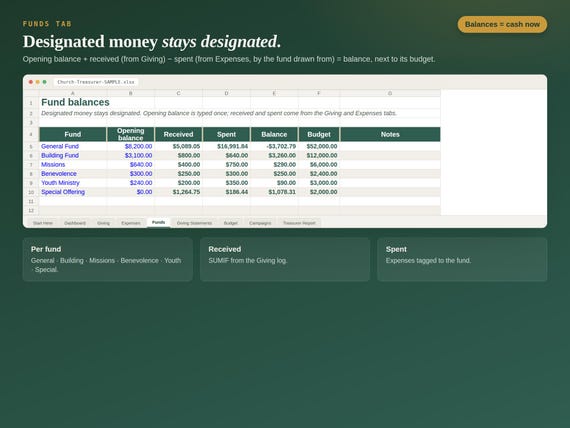Select opening balance $3,100.00 cell

click(131, 155)
